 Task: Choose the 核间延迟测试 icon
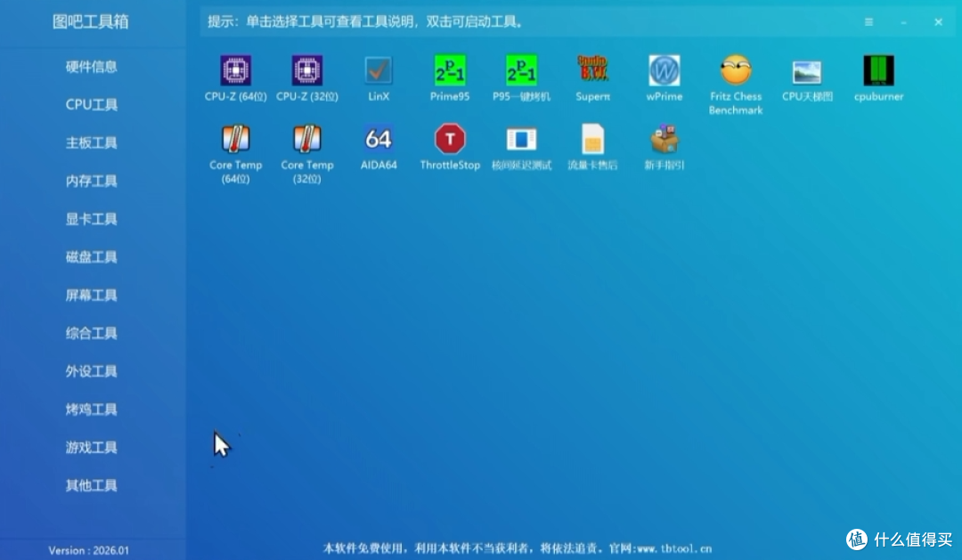point(521,139)
